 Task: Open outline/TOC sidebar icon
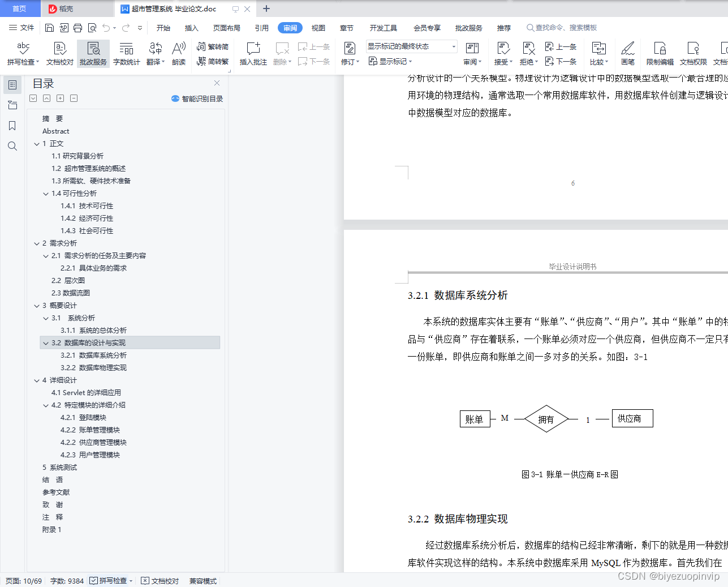click(12, 85)
